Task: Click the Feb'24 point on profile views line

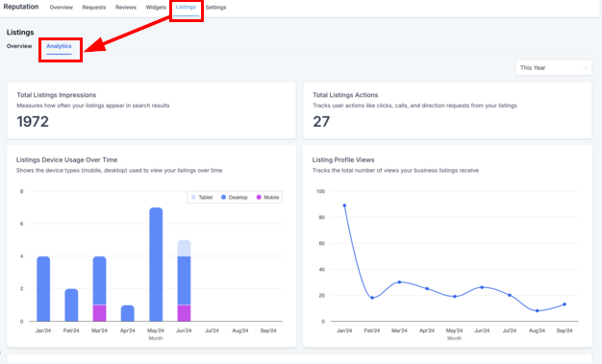Action: click(372, 298)
